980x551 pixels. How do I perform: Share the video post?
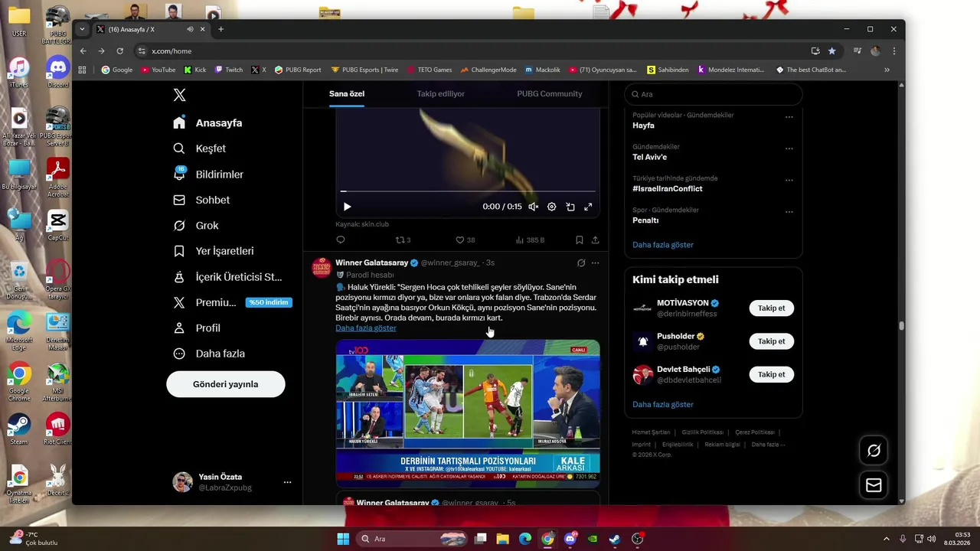(x=595, y=240)
